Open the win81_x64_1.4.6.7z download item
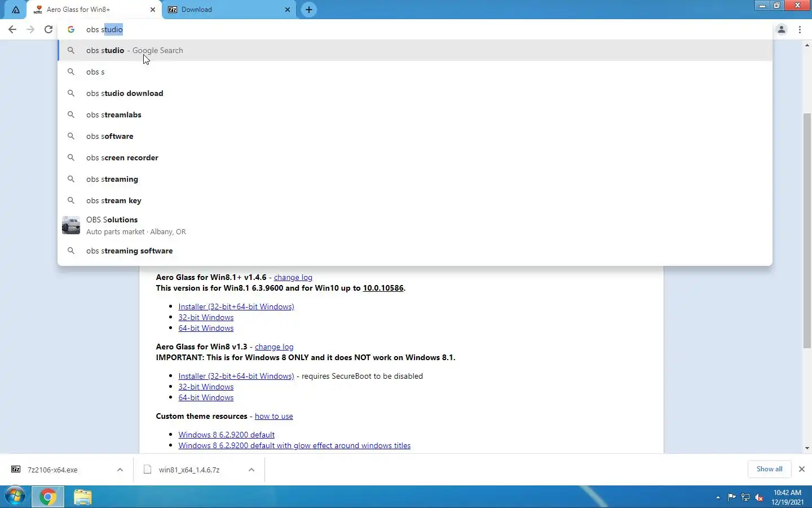 189,470
